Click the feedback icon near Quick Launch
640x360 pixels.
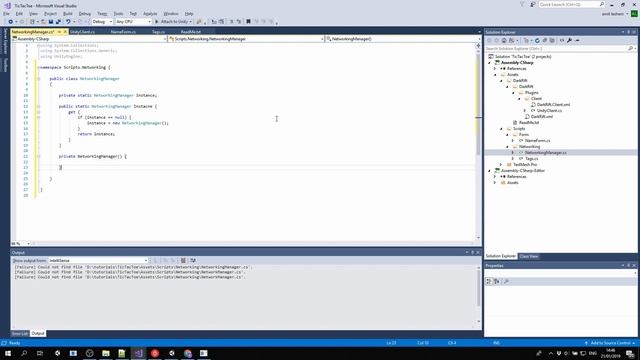point(533,4)
